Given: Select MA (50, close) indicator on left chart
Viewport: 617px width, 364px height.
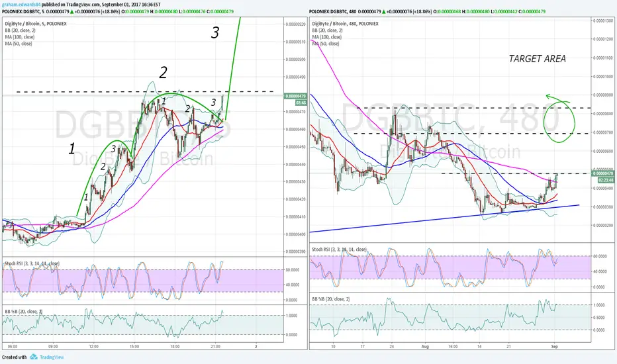Looking at the screenshot, I should (19, 44).
